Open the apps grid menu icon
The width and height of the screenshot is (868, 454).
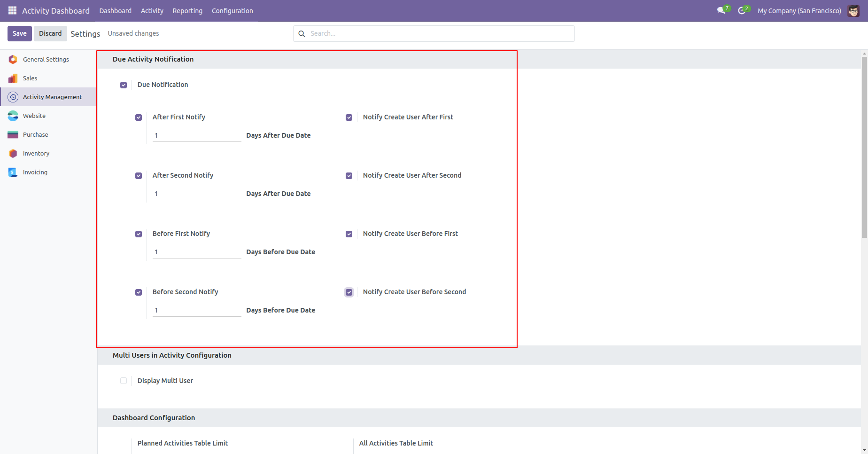(x=12, y=10)
